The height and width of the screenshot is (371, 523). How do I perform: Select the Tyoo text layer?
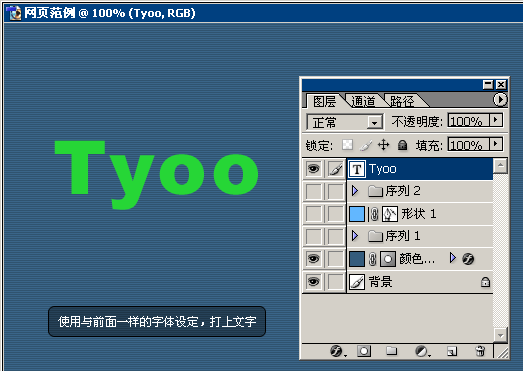420,169
